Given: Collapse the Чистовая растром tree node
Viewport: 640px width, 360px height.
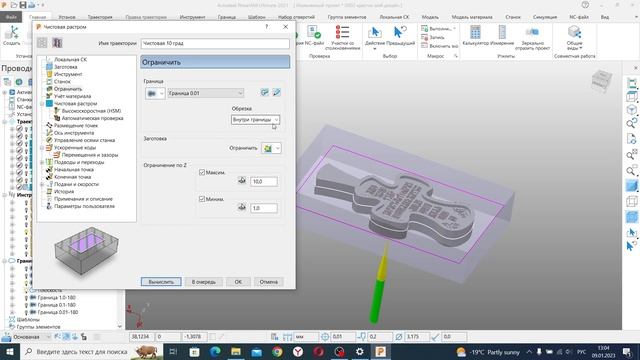Looking at the screenshot, I should click(x=42, y=104).
